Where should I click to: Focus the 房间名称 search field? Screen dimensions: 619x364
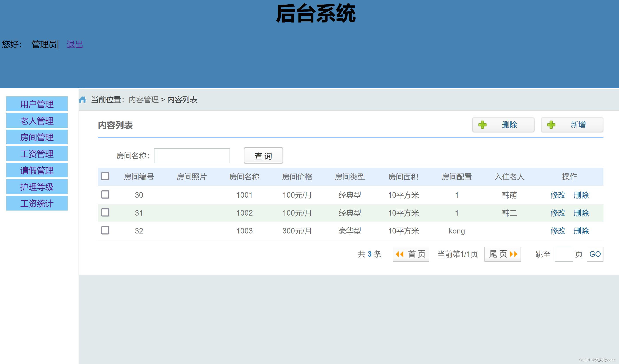click(x=192, y=156)
